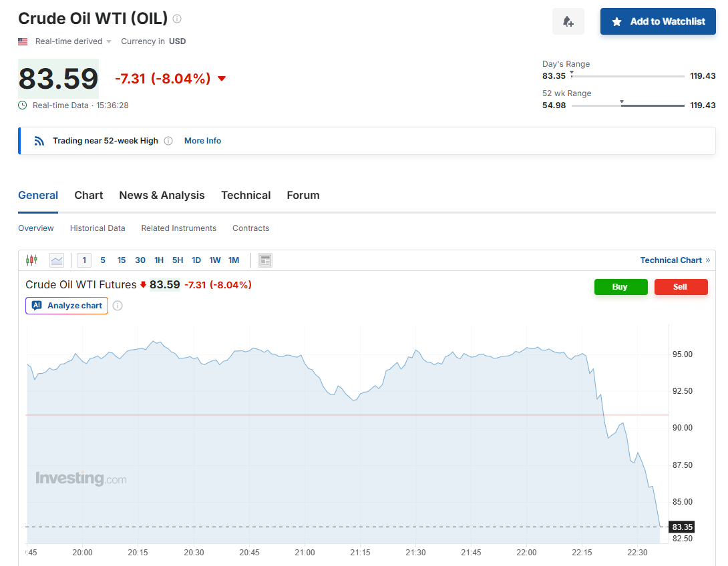Open the News & Analysis tab
Image resolution: width=728 pixels, height=566 pixels.
[x=162, y=196]
